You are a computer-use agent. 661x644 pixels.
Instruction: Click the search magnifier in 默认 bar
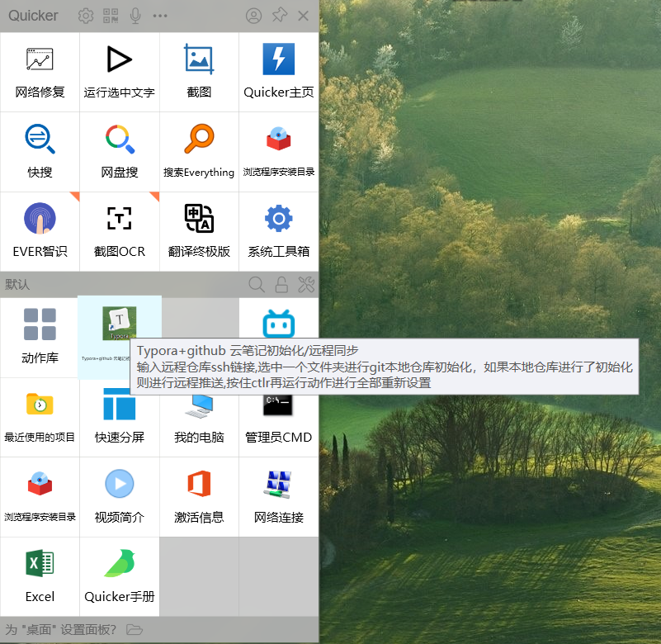pos(257,285)
